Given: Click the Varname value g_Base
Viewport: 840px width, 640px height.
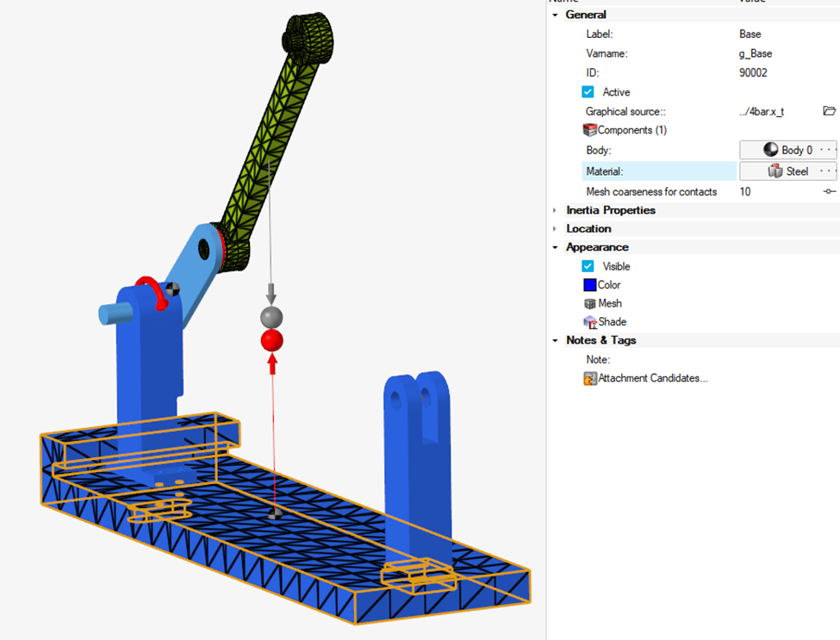Looking at the screenshot, I should point(756,53).
